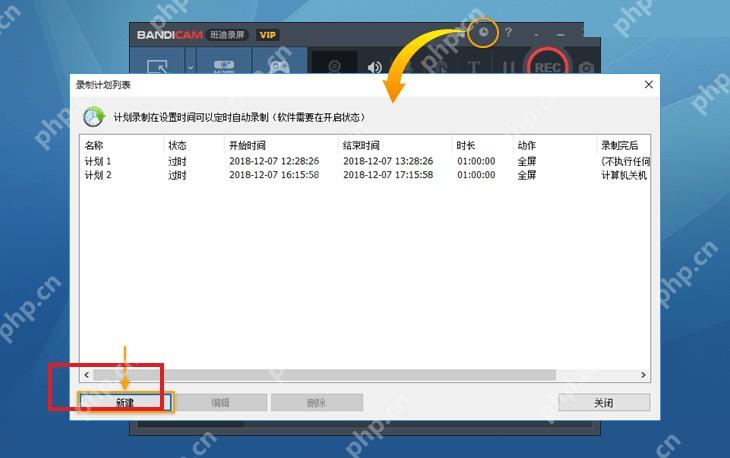Select the HDMI device recording mode icon
The width and height of the screenshot is (730, 458).
[x=224, y=66]
